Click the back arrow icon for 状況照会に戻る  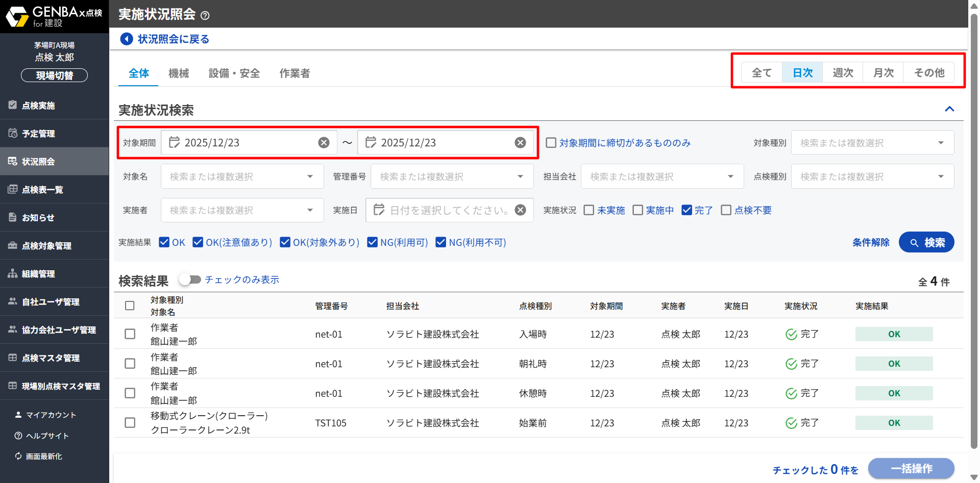[127, 39]
